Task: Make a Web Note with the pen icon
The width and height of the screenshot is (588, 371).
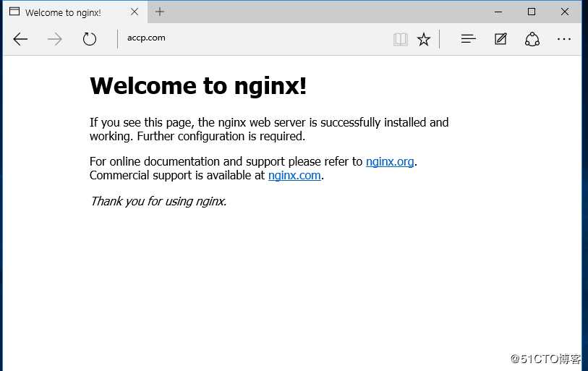Action: click(500, 38)
